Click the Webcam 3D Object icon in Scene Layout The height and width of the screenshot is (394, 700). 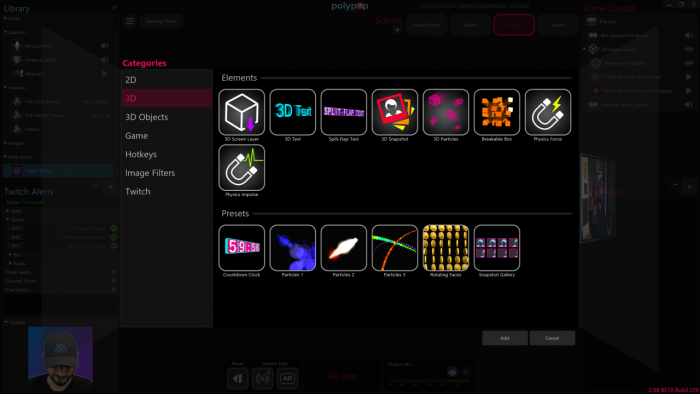click(596, 63)
